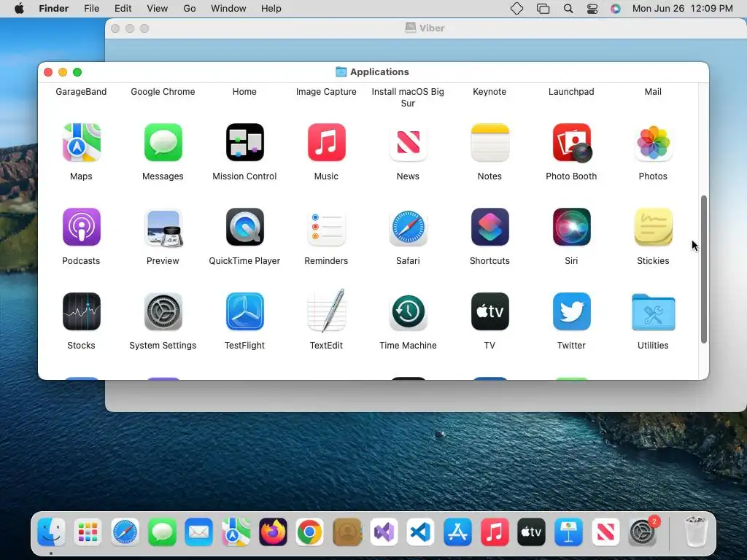Open the Trash in the Dock
747x560 pixels.
coord(696,532)
